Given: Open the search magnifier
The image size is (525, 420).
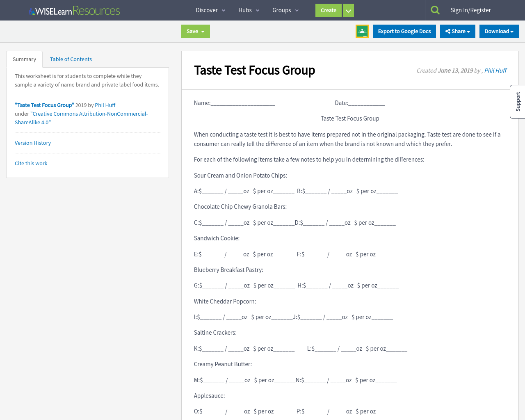Looking at the screenshot, I should pyautogui.click(x=435, y=10).
